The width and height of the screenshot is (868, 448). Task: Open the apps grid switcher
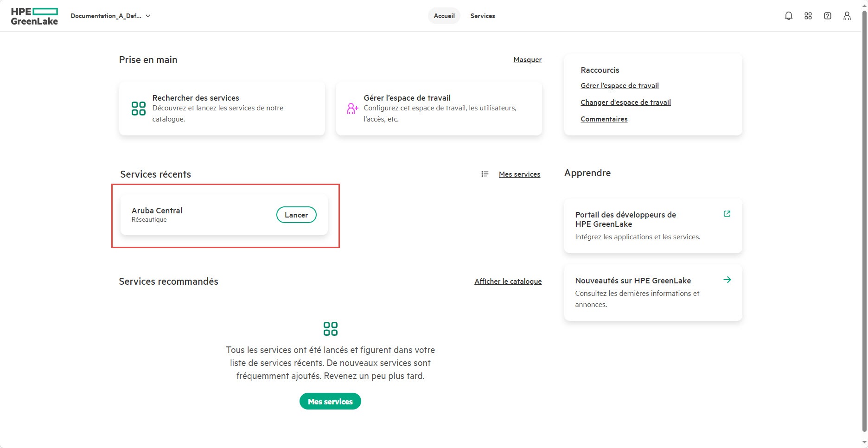pyautogui.click(x=808, y=15)
